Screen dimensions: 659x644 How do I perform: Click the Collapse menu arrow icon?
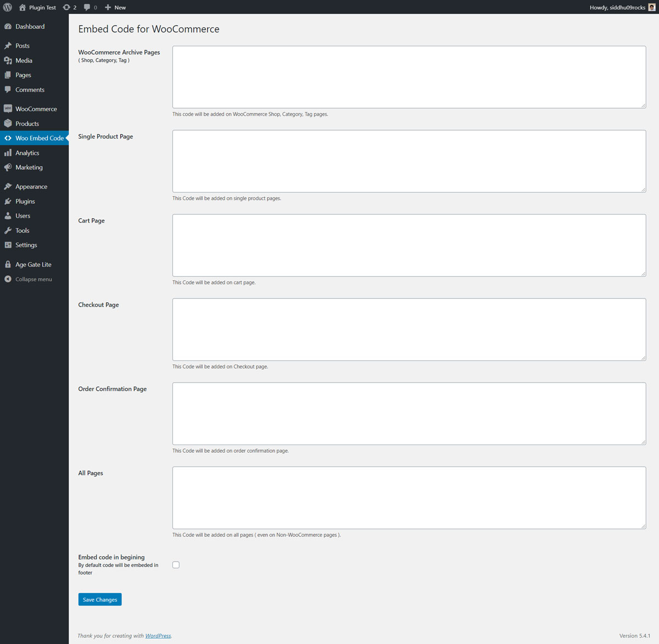(x=8, y=279)
